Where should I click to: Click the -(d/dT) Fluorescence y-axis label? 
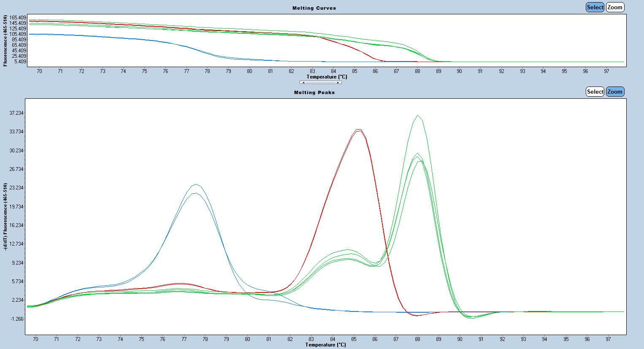tap(5, 216)
